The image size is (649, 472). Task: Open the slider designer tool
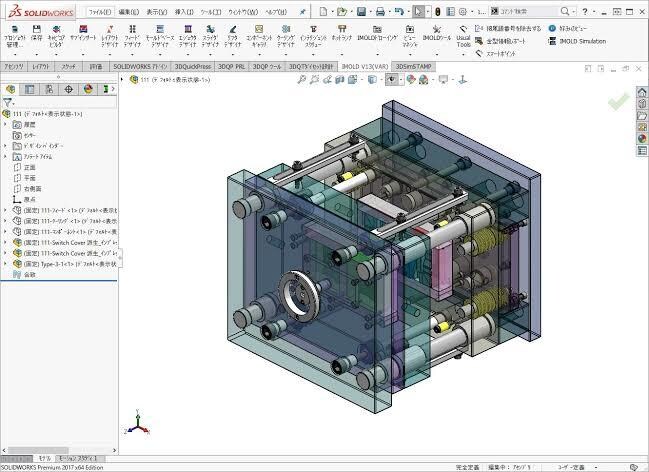[210, 36]
